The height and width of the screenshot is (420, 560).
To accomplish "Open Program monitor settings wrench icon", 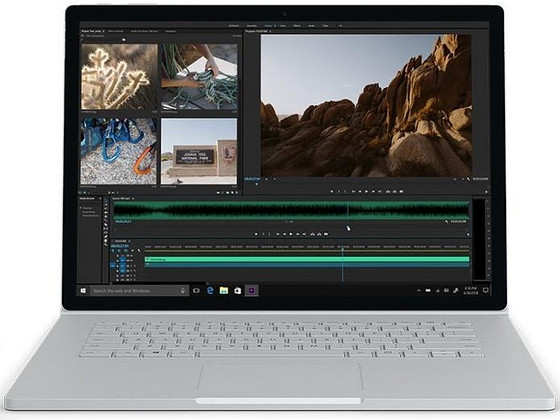I will 469,179.
